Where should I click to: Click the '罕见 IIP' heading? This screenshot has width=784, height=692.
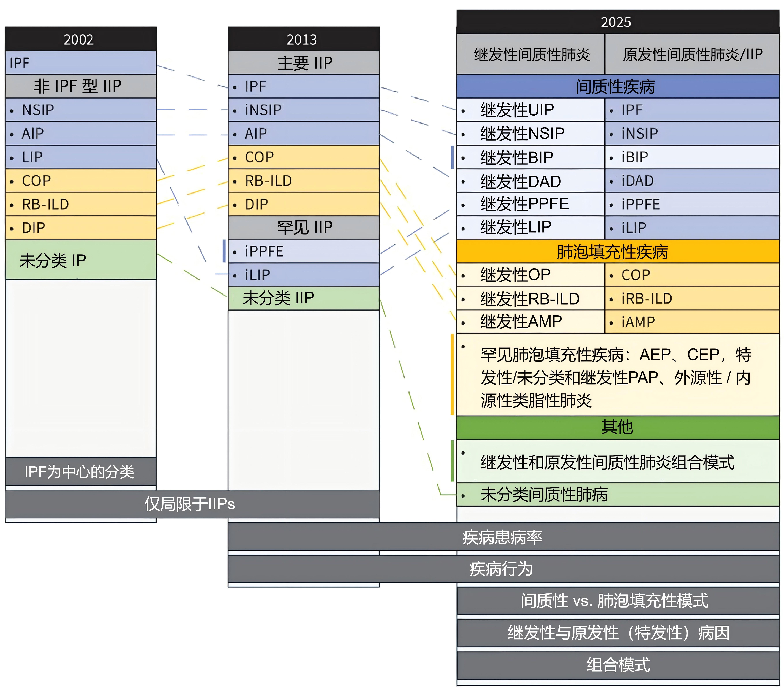[304, 228]
